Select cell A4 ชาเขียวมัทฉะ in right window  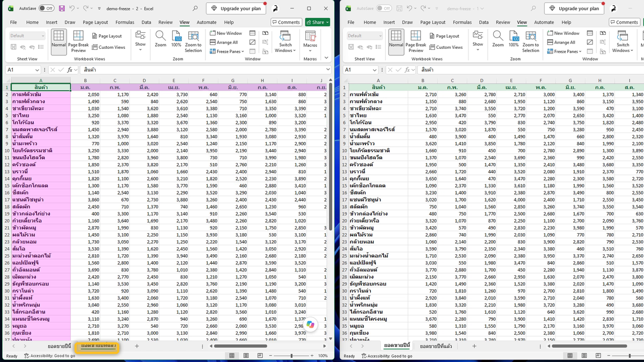[x=378, y=108]
